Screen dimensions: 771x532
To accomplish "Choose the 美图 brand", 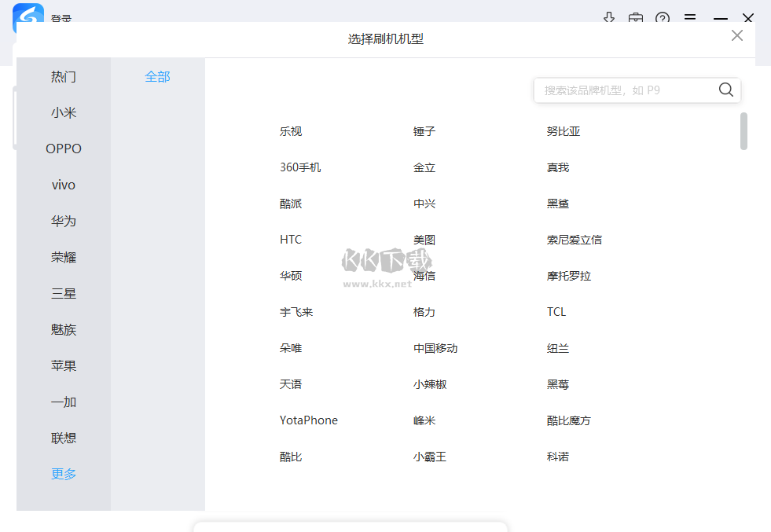I will pyautogui.click(x=424, y=240).
